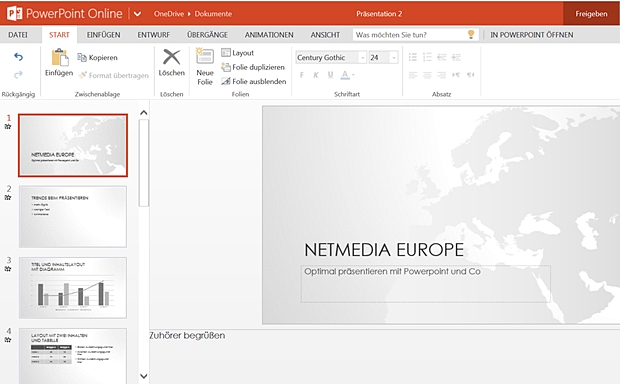
Task: Open the Layout menu
Action: coord(238,53)
